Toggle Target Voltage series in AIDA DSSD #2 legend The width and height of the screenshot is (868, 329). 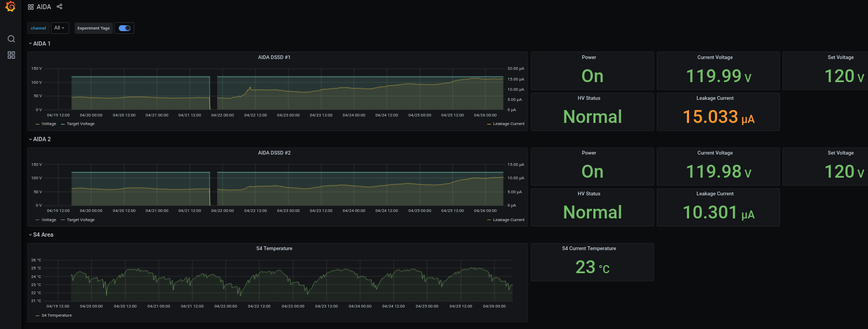tap(80, 220)
